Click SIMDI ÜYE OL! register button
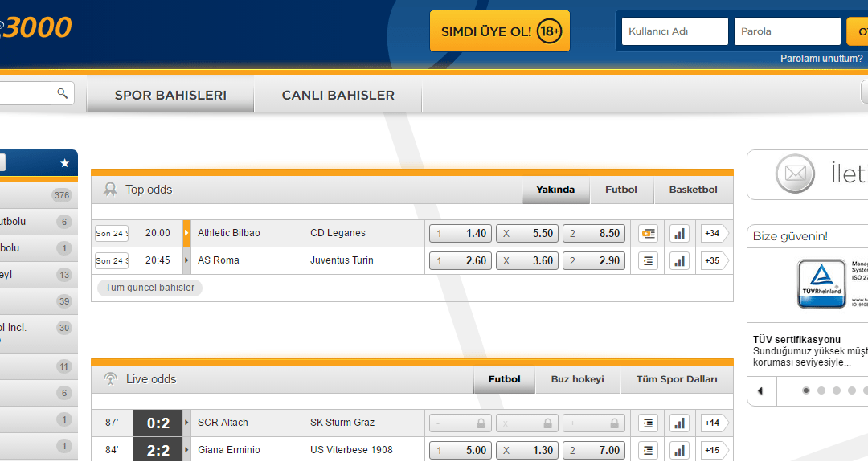The image size is (868, 462). tap(500, 31)
